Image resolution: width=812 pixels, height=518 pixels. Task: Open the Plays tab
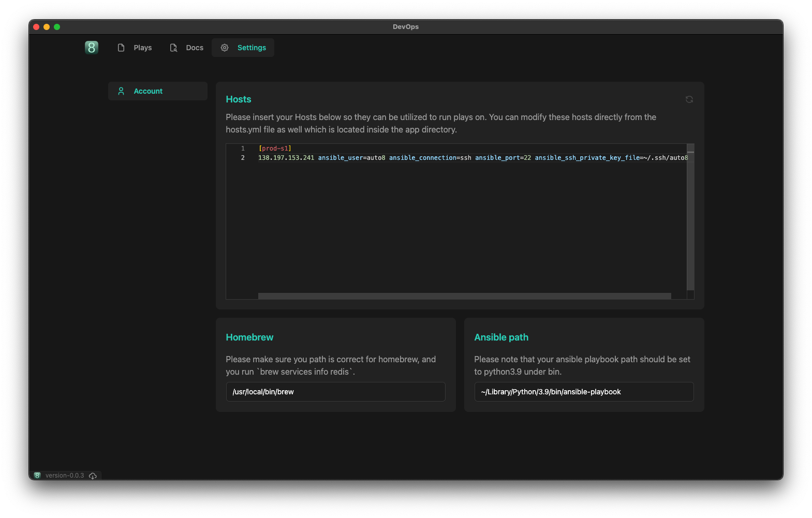pos(135,48)
